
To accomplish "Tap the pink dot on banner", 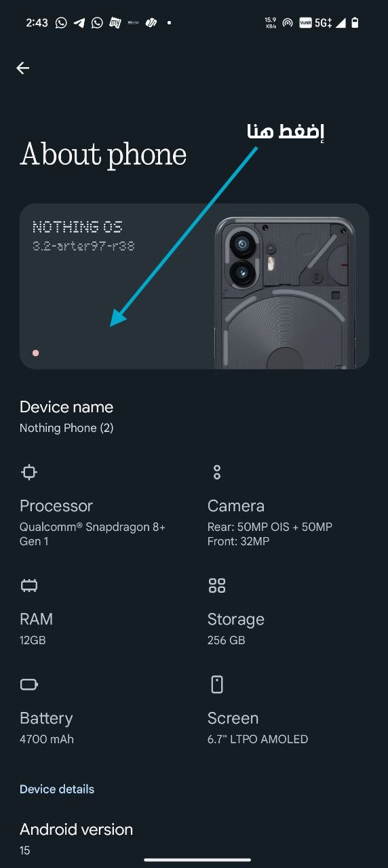I will coord(35,353).
